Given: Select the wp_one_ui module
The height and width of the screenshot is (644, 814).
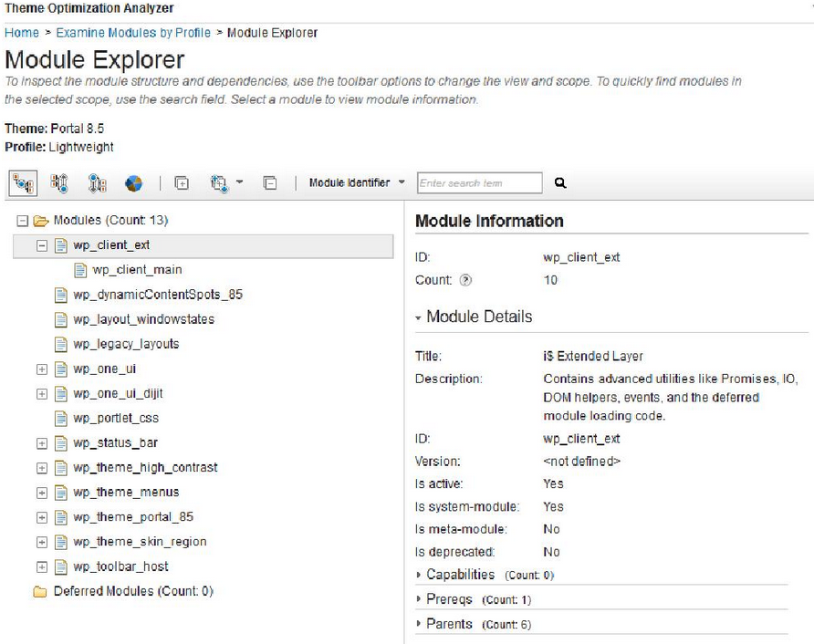Looking at the screenshot, I should [x=104, y=369].
